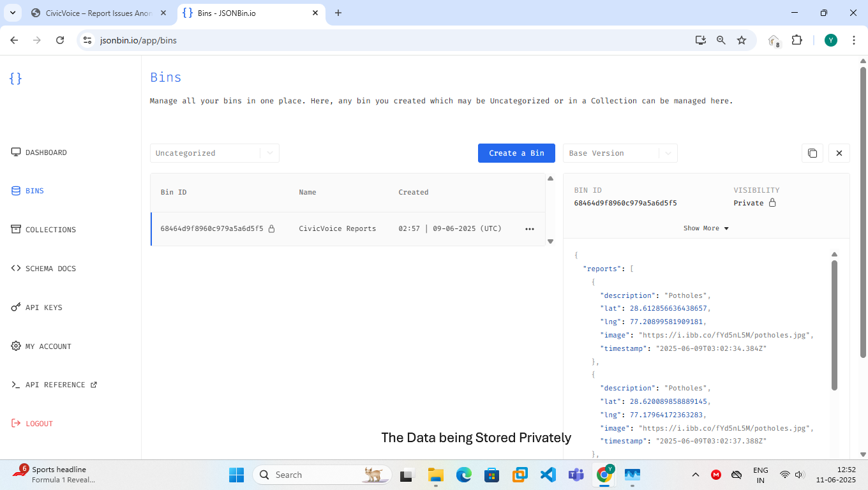Screen dimensions: 868x490
Task: Go to Collections in the sidebar
Action: click(x=43, y=230)
